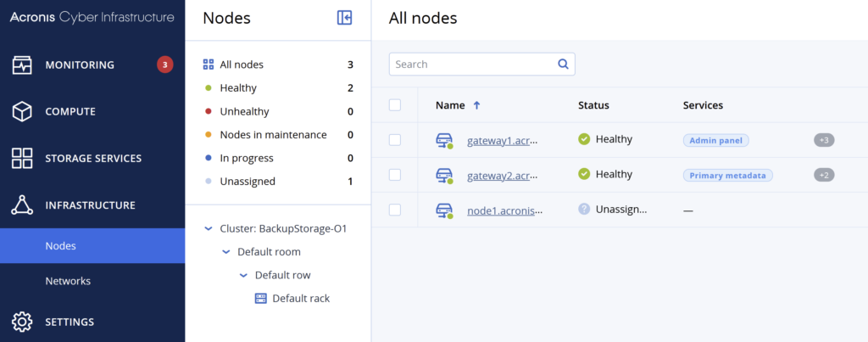Click the Default rack icon

261,298
